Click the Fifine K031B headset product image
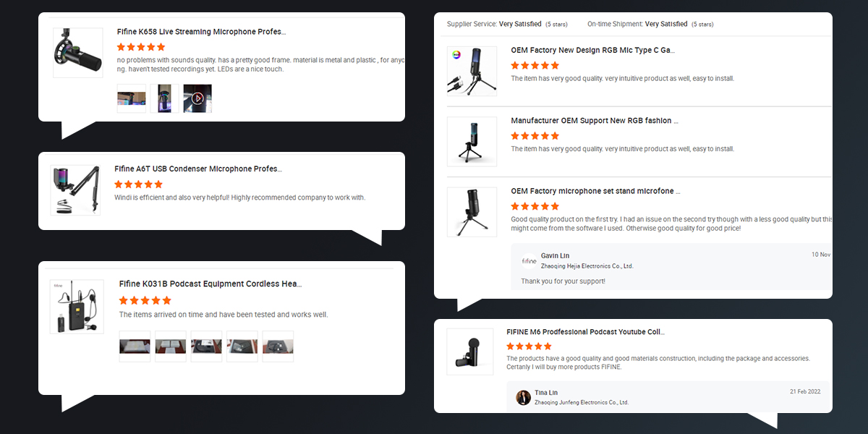The width and height of the screenshot is (868, 434). 74,307
